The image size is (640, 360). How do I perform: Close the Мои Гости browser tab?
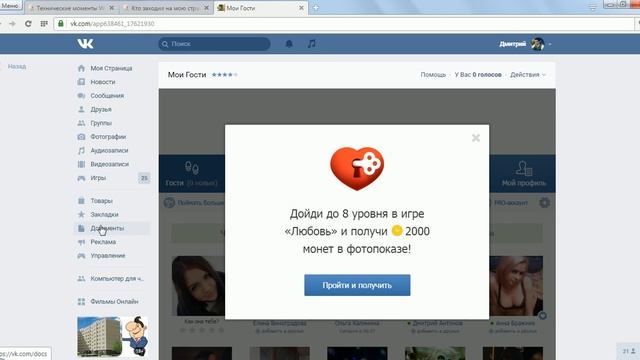301,8
